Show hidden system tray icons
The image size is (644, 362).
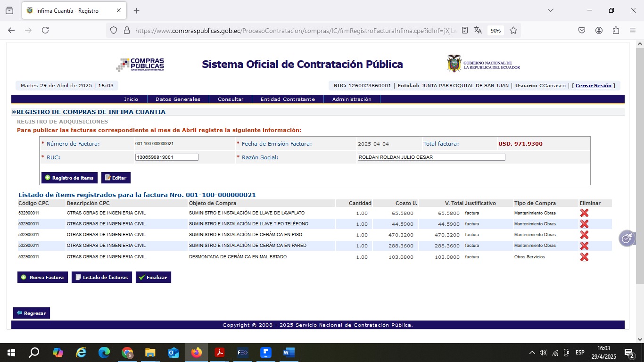click(532, 353)
